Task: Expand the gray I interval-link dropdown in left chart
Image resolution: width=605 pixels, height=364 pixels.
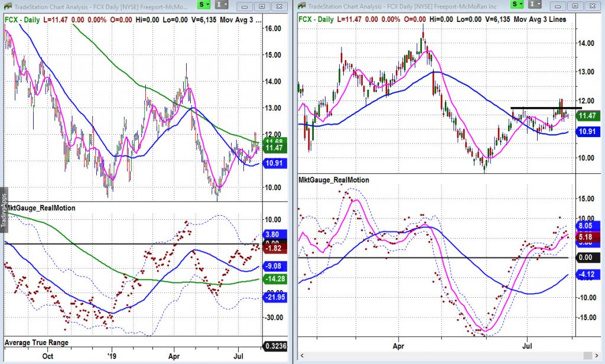Action: tap(223, 5)
